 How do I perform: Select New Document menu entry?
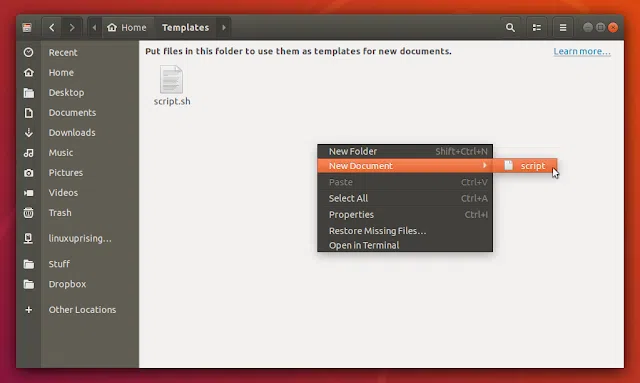coord(405,166)
